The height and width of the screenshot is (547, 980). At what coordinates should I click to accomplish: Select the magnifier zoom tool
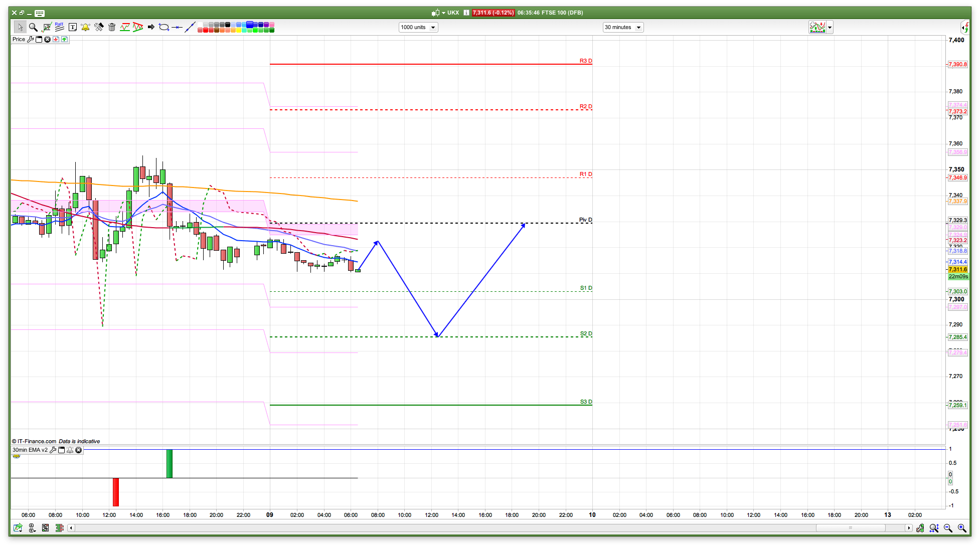tap(33, 27)
